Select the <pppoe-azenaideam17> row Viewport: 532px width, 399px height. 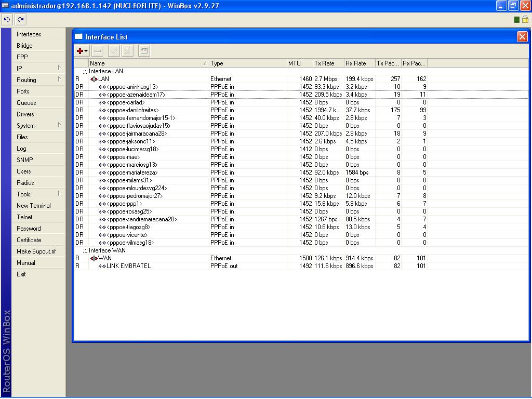click(301, 95)
